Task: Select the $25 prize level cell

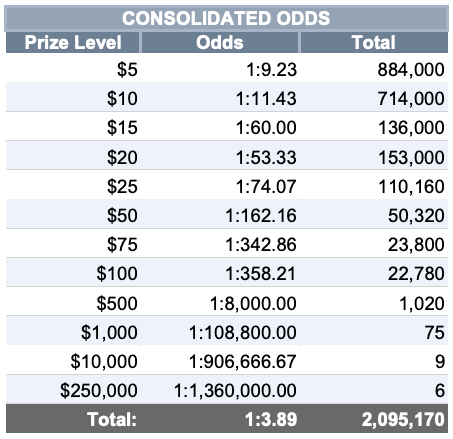Action: [x=73, y=186]
